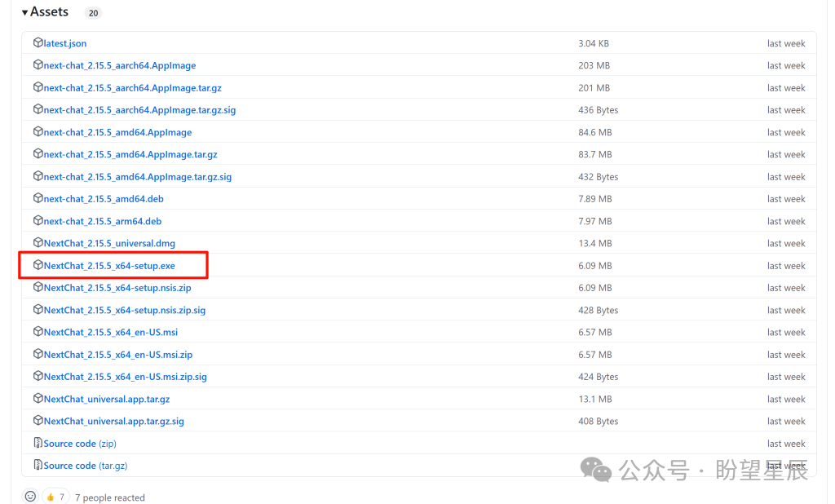The height and width of the screenshot is (504, 835).
Task: Click the 6.09 MB size of x64-setup.exe
Action: 594,265
